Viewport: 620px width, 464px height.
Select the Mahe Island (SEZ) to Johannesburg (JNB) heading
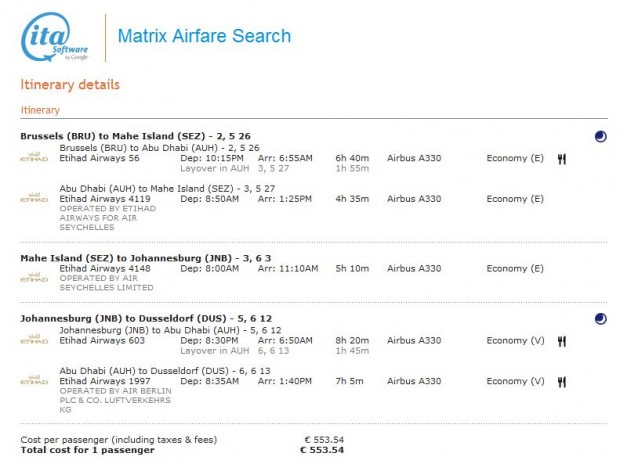point(146,258)
